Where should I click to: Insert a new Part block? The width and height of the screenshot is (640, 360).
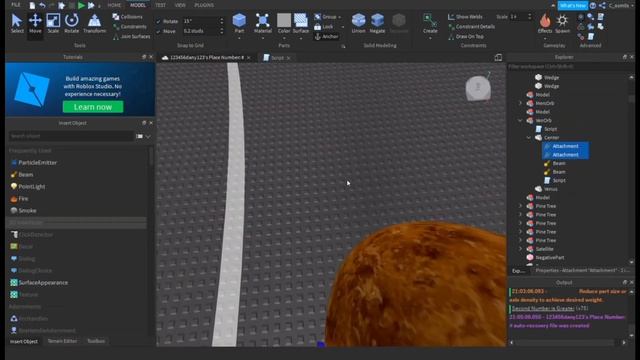(x=239, y=23)
